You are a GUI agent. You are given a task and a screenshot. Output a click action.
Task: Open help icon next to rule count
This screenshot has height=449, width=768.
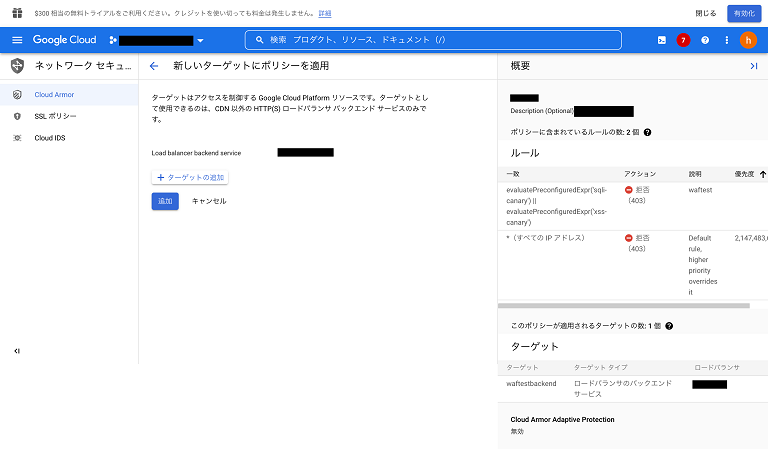[648, 132]
